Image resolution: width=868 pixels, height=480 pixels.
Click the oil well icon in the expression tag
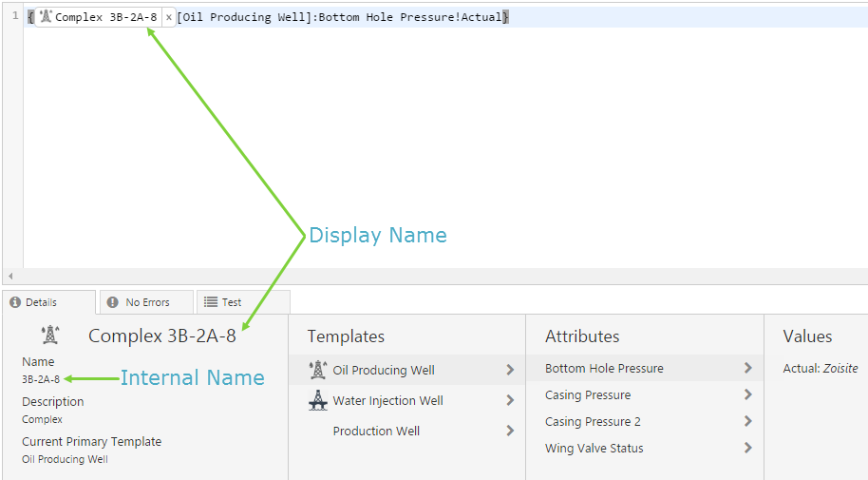point(46,17)
